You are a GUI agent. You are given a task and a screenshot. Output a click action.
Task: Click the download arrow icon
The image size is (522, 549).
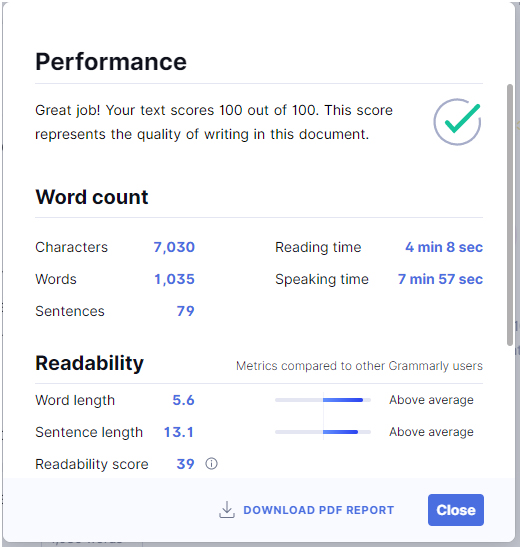tap(227, 510)
